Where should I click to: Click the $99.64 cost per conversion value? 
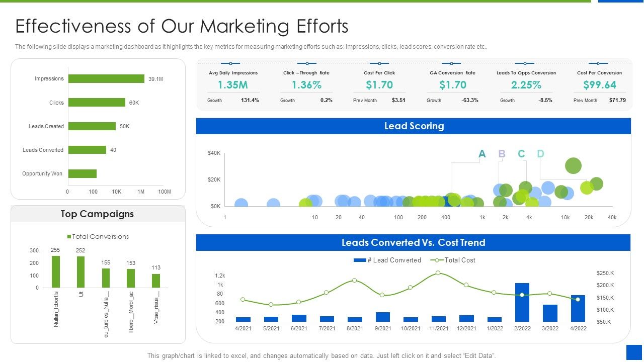(600, 85)
